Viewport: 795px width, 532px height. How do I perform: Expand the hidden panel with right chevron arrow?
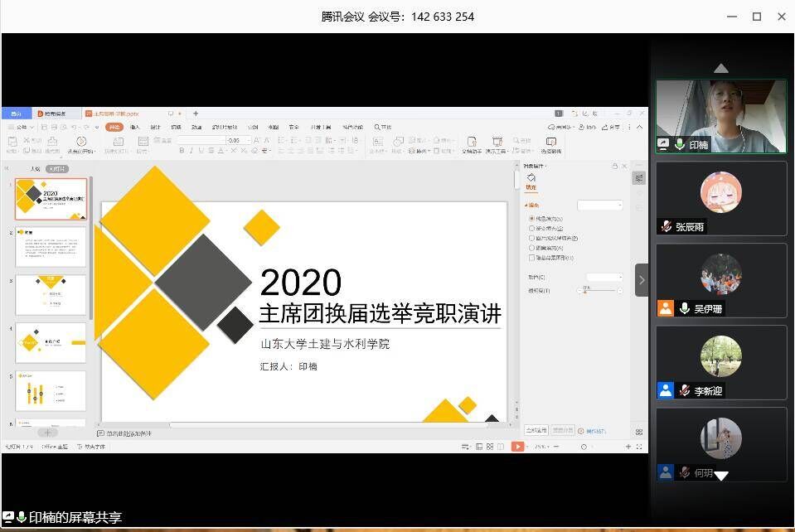642,280
